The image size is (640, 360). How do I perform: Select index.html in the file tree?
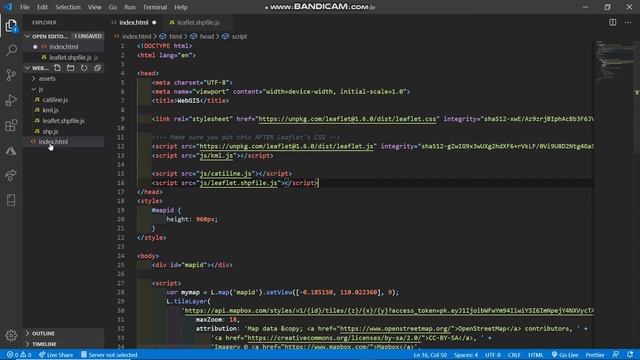pos(53,142)
